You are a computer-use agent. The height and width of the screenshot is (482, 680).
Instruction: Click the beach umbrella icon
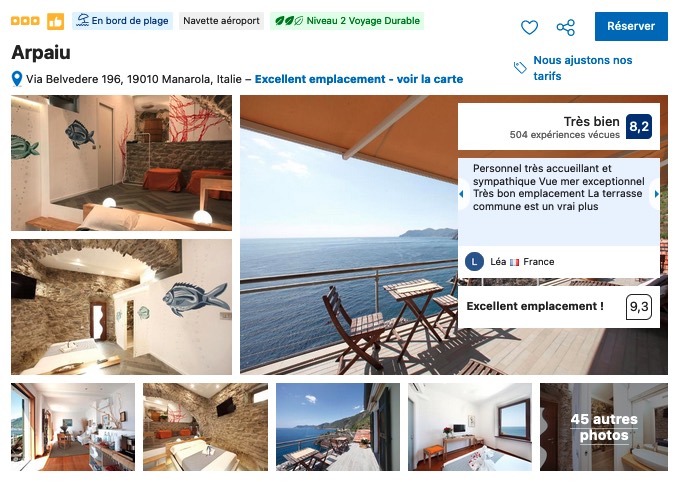82,20
